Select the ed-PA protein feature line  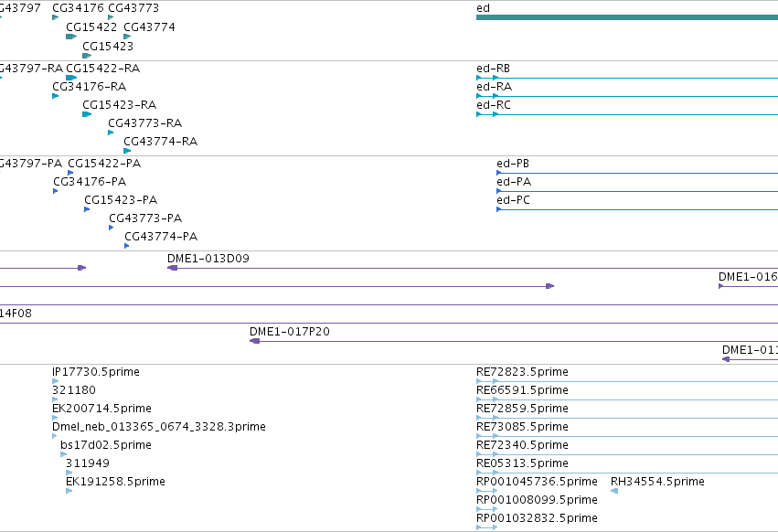click(x=637, y=191)
